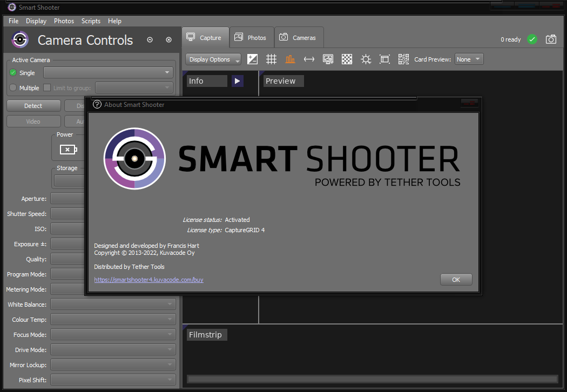Click the large Smart Shooter logo in About dialog
The width and height of the screenshot is (567, 392).
pos(134,158)
